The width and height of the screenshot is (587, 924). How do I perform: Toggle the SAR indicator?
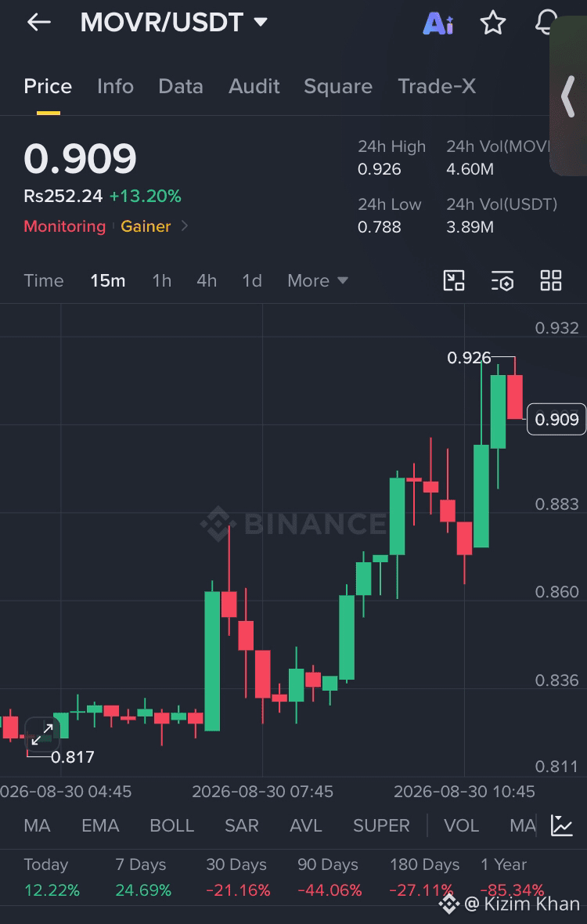pyautogui.click(x=241, y=825)
